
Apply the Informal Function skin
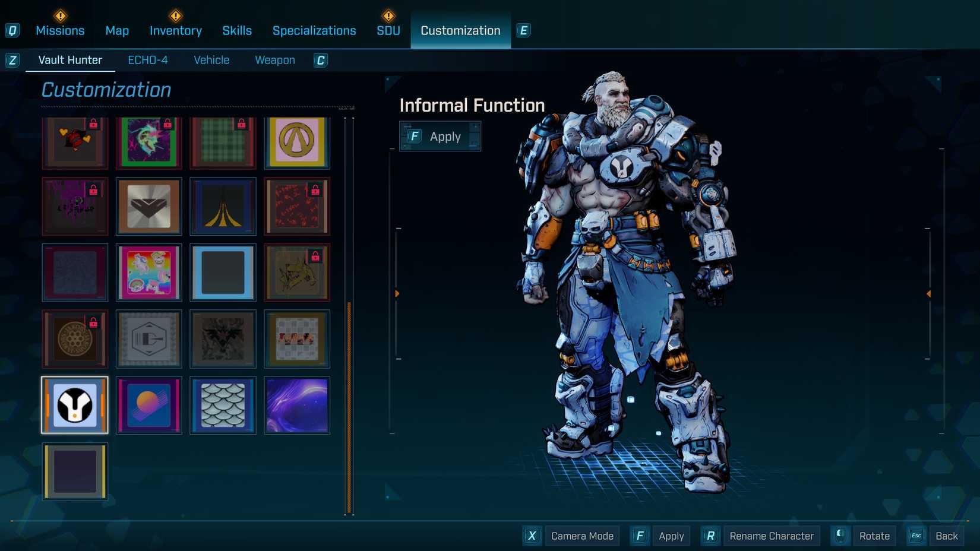440,137
